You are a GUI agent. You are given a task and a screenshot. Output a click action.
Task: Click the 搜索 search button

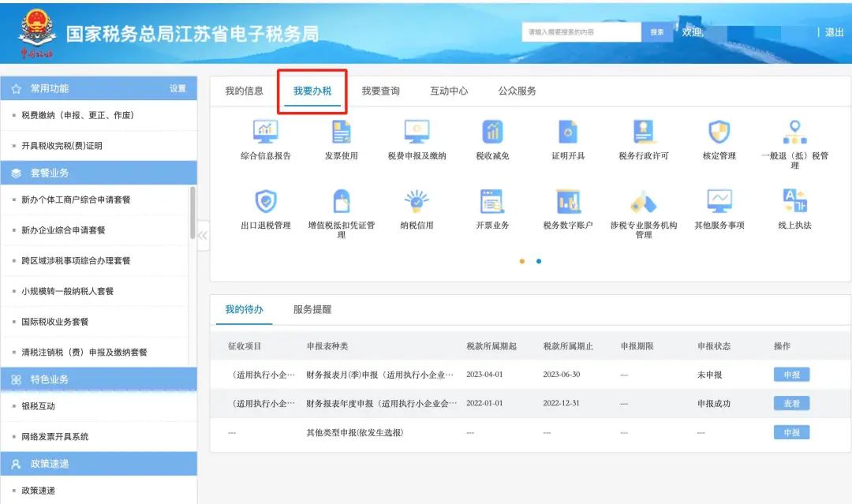[657, 32]
